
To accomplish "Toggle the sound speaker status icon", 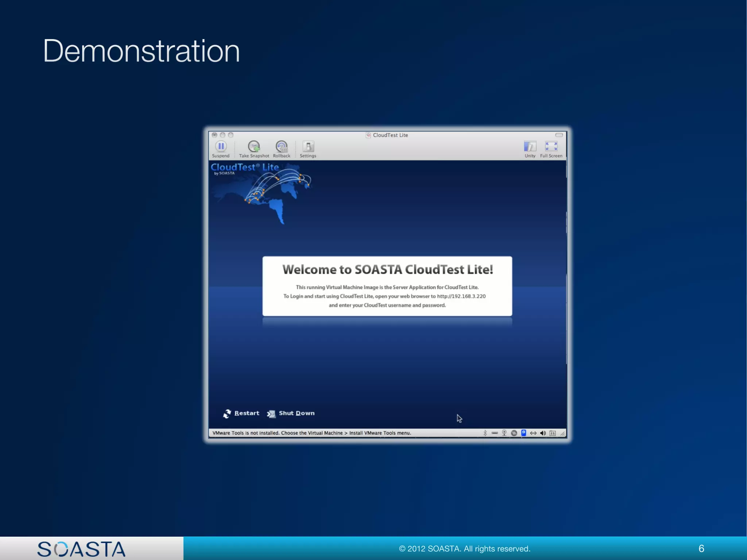I will click(543, 433).
